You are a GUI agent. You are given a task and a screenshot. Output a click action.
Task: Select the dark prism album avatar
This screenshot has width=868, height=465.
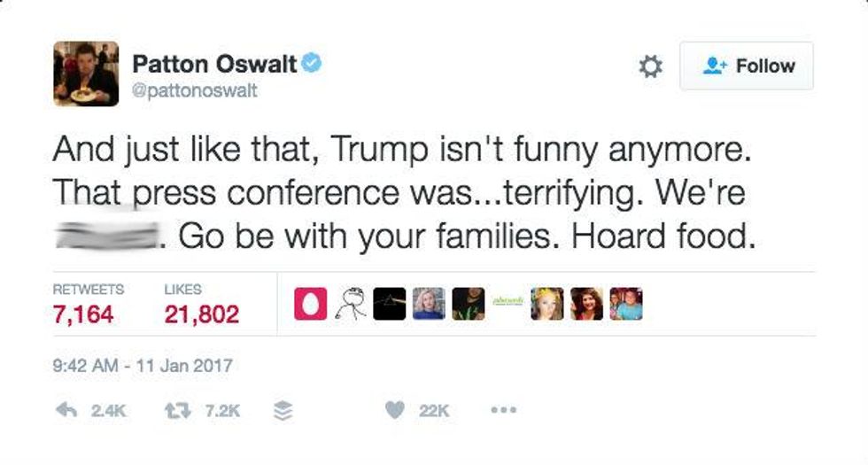coord(389,304)
